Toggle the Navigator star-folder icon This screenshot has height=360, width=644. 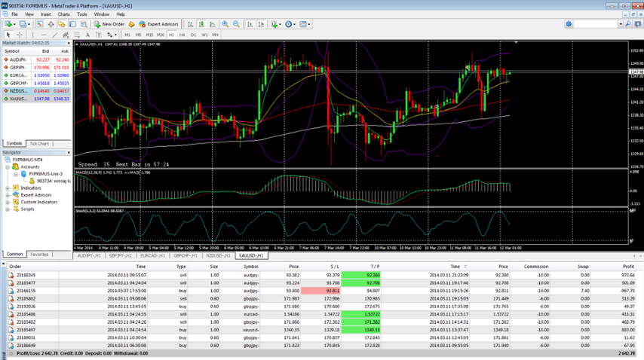point(62,24)
